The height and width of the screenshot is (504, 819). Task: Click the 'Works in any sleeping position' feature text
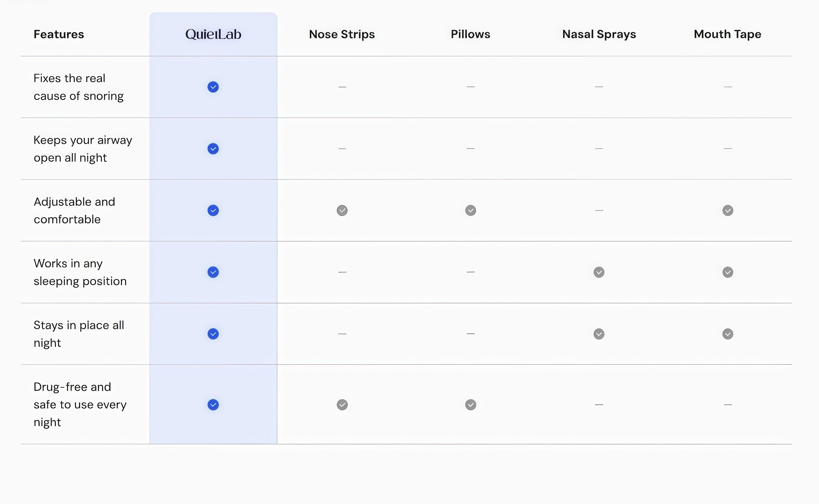click(x=80, y=272)
